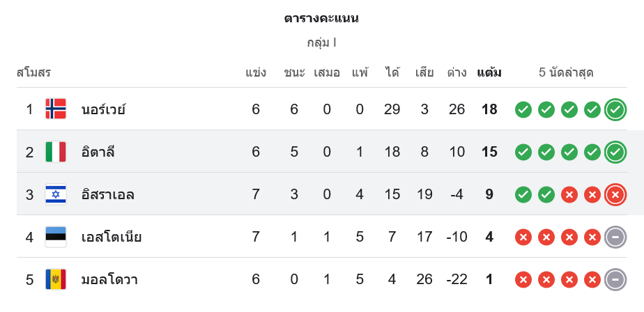Open the เอสโตเนีย team page
Image resolution: width=644 pixels, height=312 pixels.
[111, 237]
